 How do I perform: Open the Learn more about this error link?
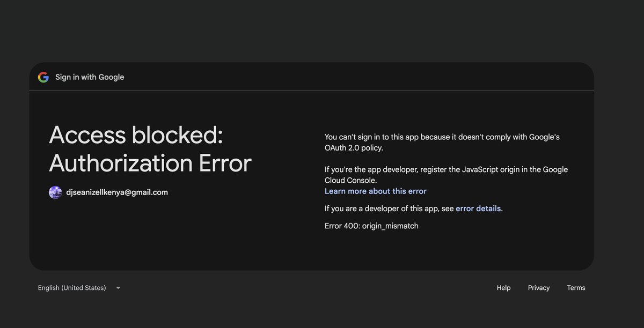point(376,191)
